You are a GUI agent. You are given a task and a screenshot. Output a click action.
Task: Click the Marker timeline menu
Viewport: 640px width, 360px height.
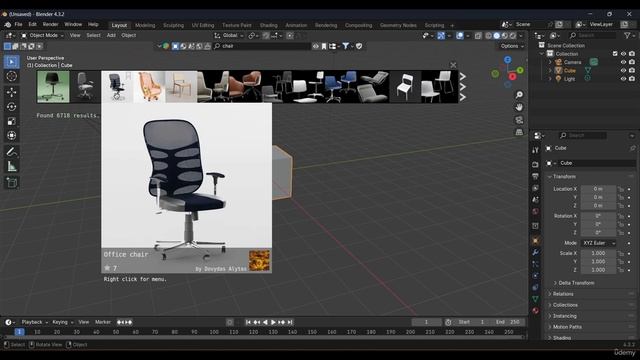click(x=103, y=322)
